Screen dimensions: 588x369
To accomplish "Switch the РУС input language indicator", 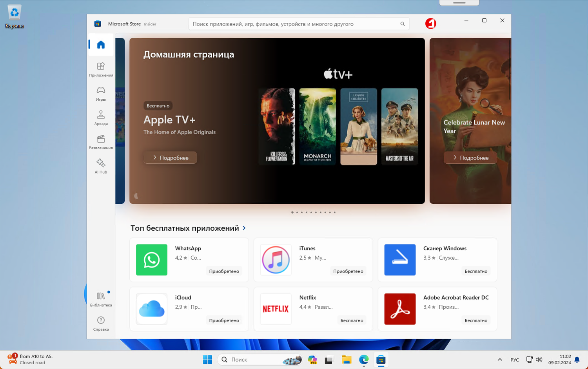I will click(x=515, y=360).
